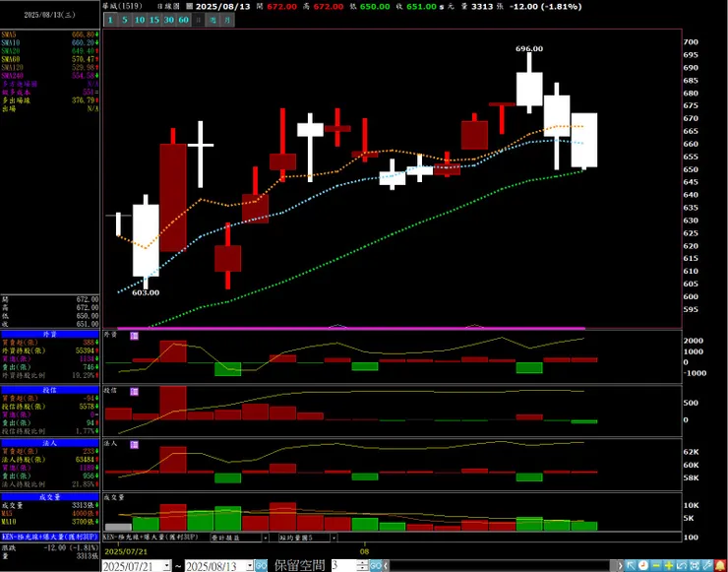The image size is (728, 572).
Task: Click the blue 外資 panel header
Action: coord(49,334)
